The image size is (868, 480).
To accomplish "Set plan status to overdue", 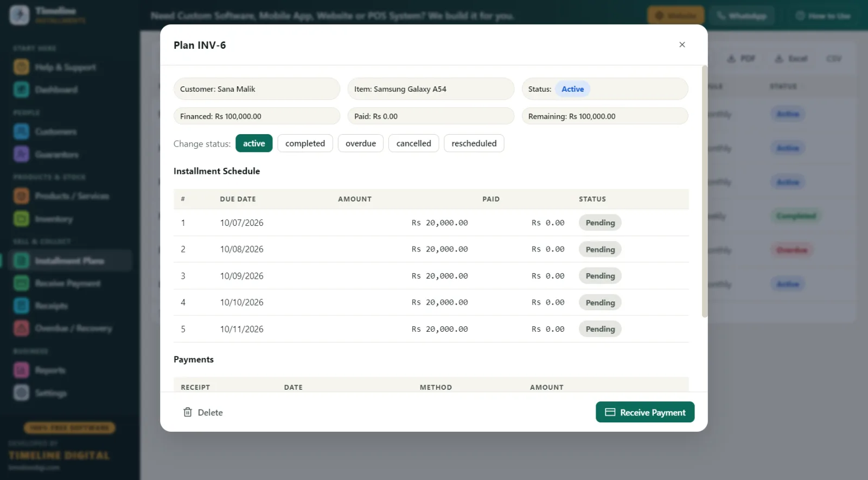I will click(x=361, y=143).
